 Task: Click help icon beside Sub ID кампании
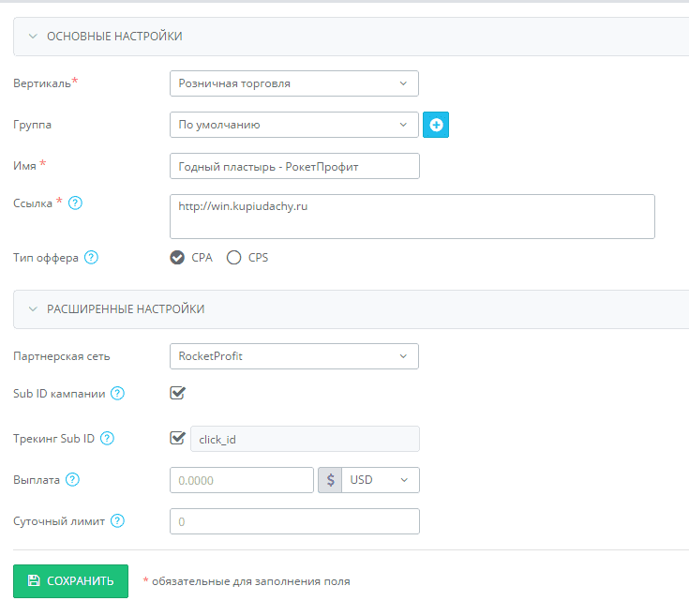click(117, 393)
